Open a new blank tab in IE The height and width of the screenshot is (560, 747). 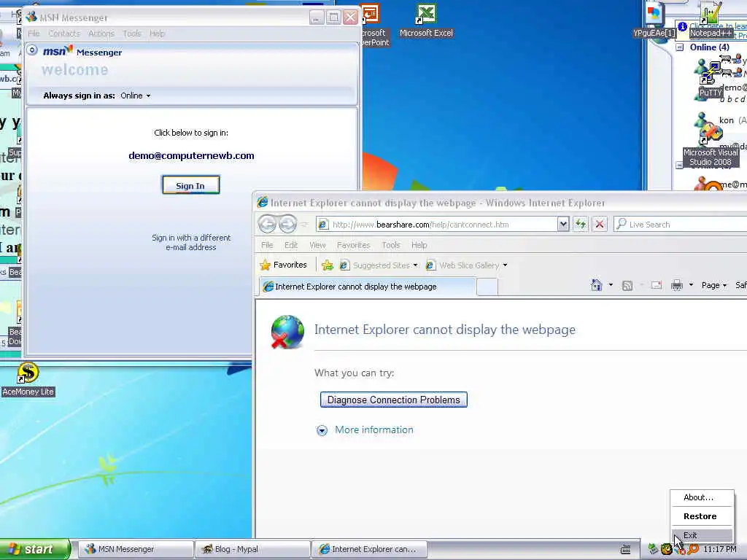click(487, 287)
